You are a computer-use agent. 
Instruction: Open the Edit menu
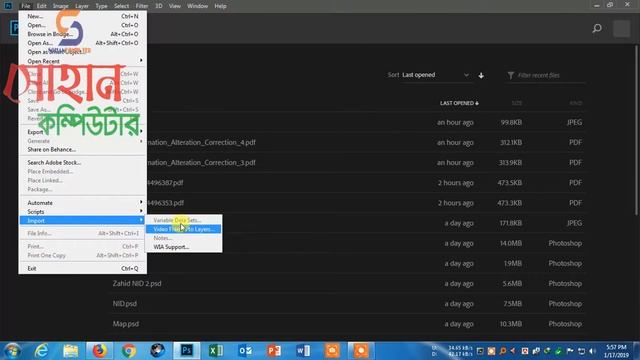click(x=41, y=6)
